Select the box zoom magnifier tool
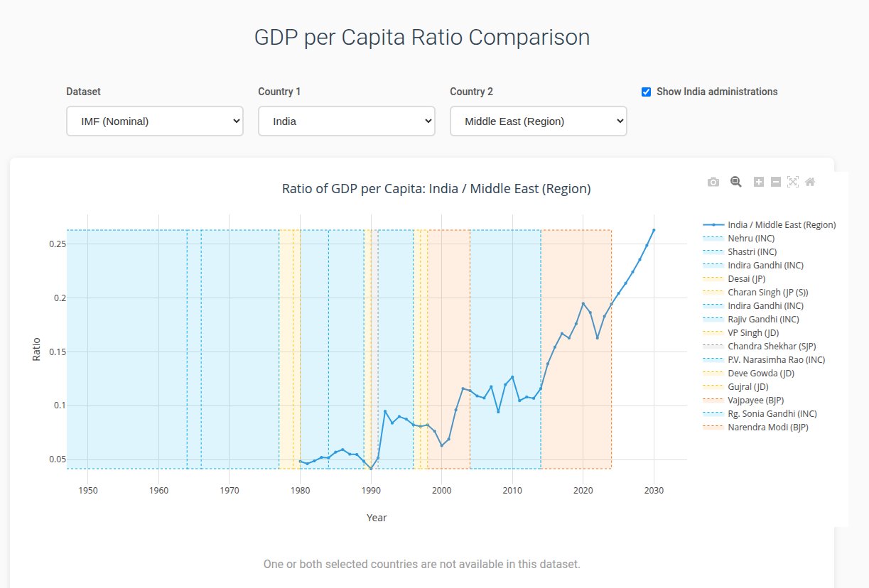 point(736,182)
